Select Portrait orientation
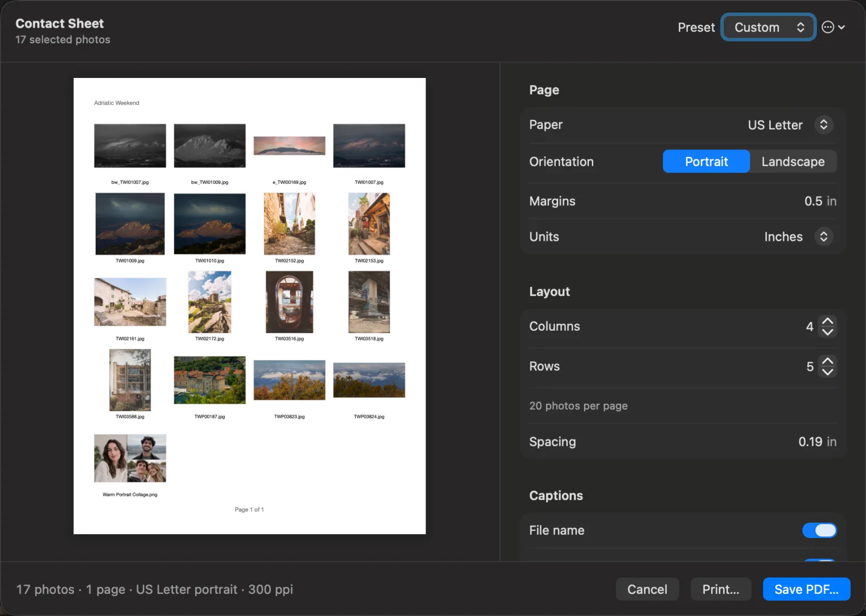Image resolution: width=866 pixels, height=616 pixels. (x=706, y=161)
